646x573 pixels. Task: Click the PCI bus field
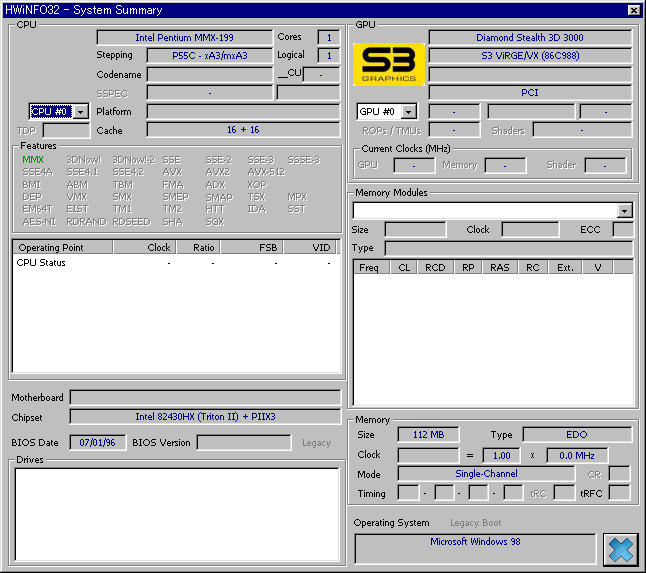point(530,93)
